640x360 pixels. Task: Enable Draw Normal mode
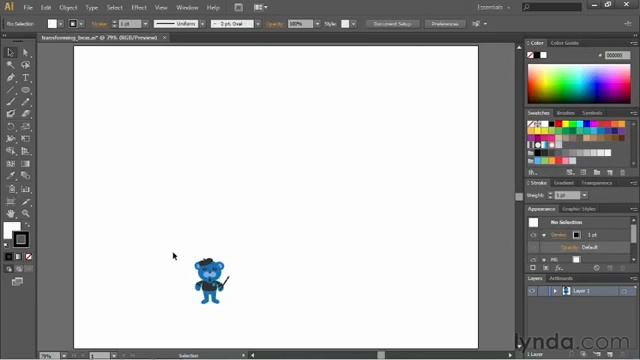(x=9, y=269)
